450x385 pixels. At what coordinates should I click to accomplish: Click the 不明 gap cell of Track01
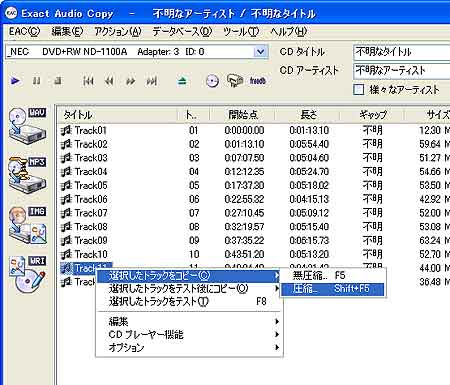point(373,130)
